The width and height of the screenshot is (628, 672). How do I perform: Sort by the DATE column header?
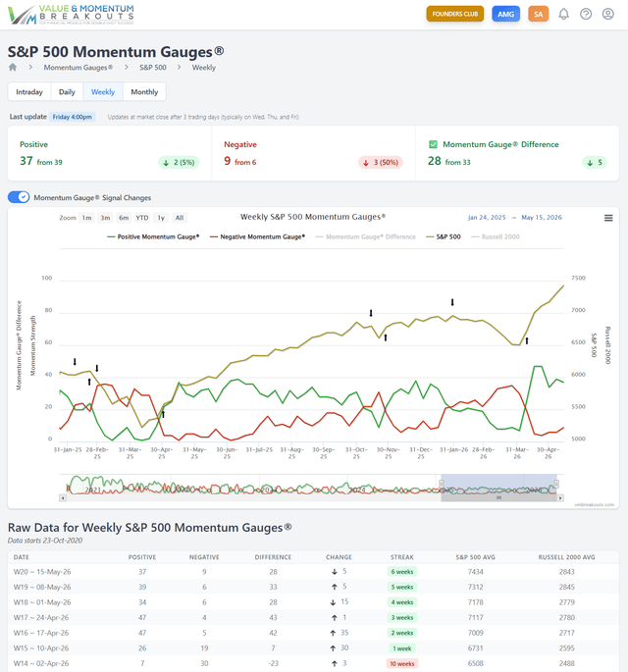tap(22, 557)
